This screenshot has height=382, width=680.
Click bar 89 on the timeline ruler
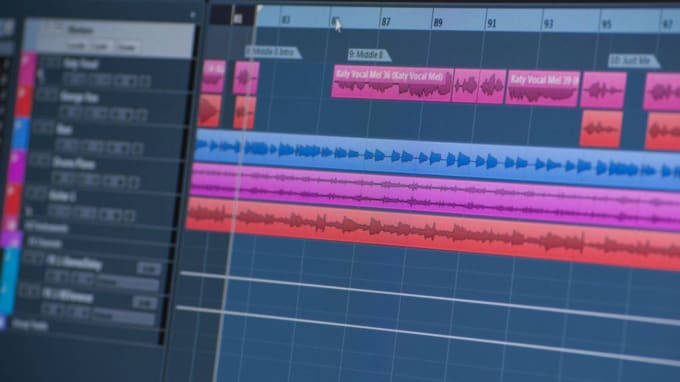point(438,22)
